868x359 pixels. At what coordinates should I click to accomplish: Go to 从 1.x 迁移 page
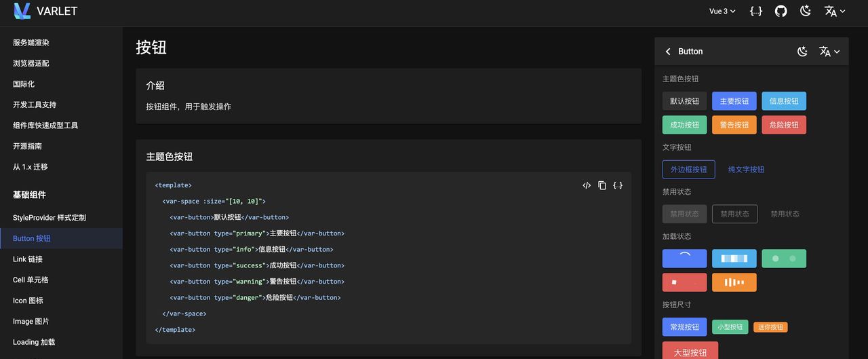61,167
